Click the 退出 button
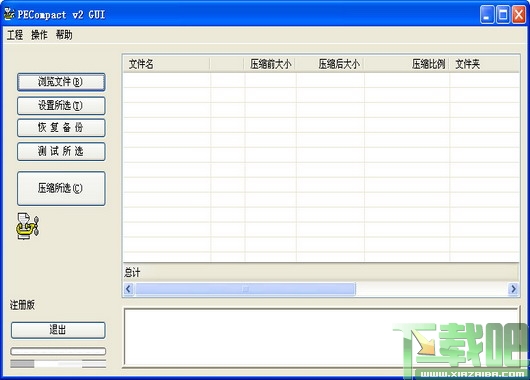The width and height of the screenshot is (530, 380). (x=58, y=330)
